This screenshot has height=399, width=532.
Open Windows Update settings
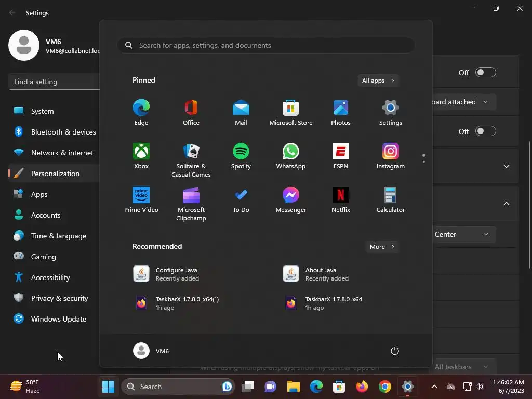click(x=54, y=319)
